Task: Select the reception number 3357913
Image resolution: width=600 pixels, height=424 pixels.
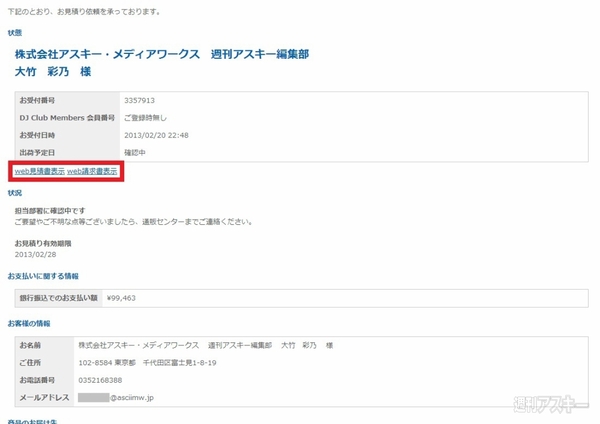Action: point(139,101)
